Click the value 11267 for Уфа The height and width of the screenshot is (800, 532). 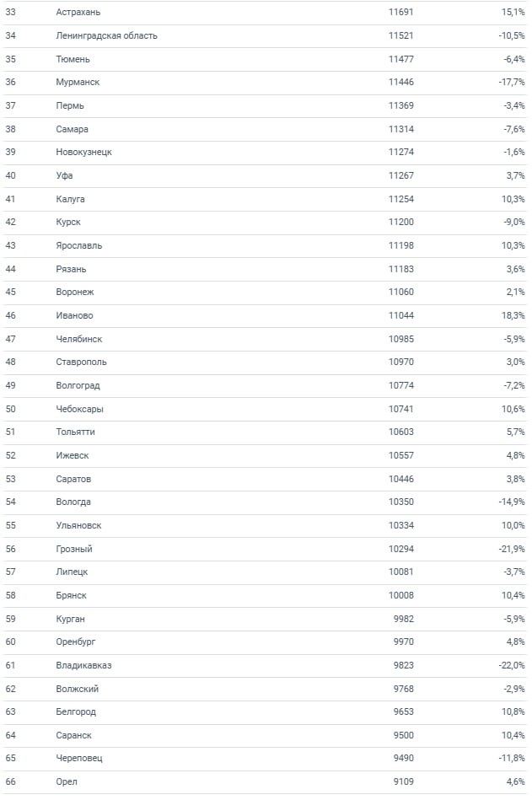(x=400, y=176)
